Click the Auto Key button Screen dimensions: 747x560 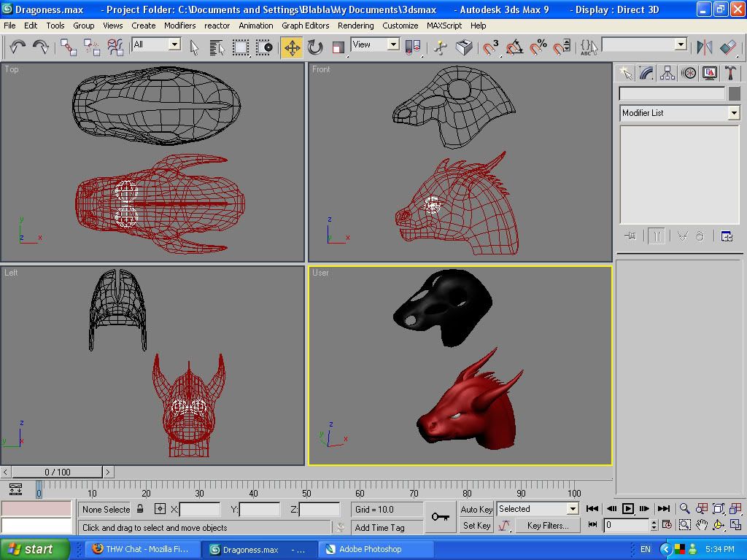[476, 509]
